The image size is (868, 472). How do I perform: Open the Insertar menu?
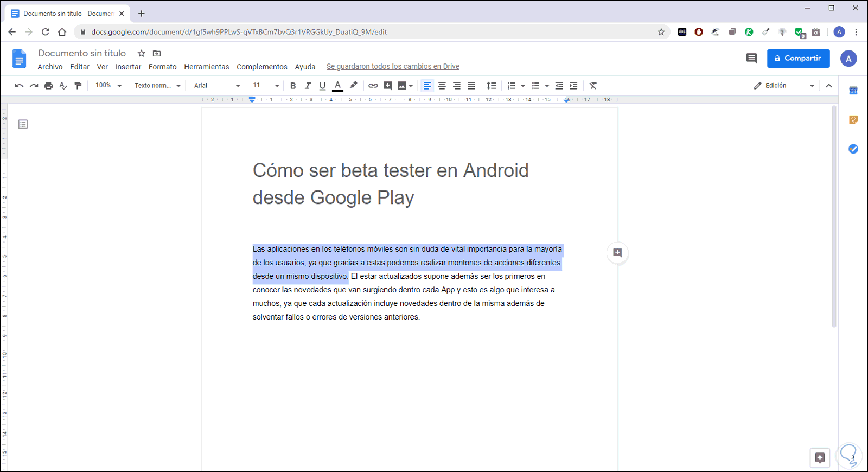click(x=128, y=67)
